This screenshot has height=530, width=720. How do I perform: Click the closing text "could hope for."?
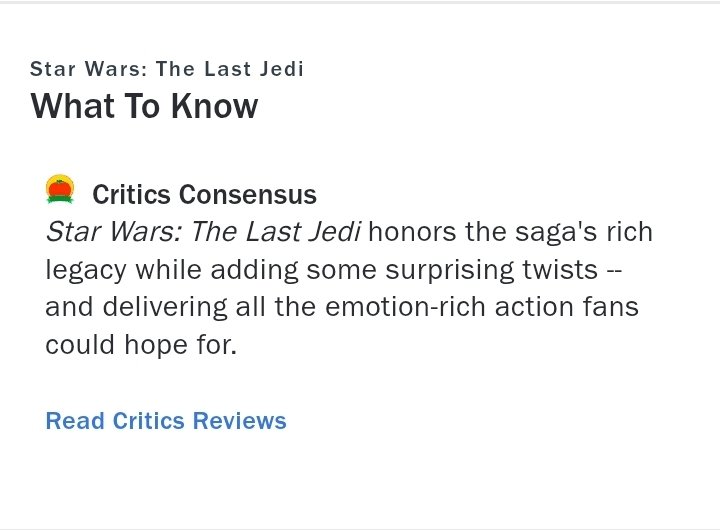point(141,344)
